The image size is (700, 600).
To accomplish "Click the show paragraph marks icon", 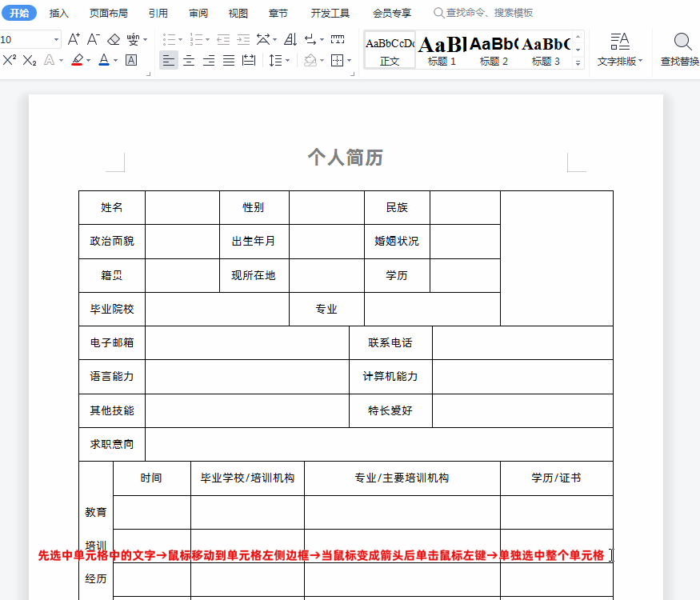I will point(310,39).
